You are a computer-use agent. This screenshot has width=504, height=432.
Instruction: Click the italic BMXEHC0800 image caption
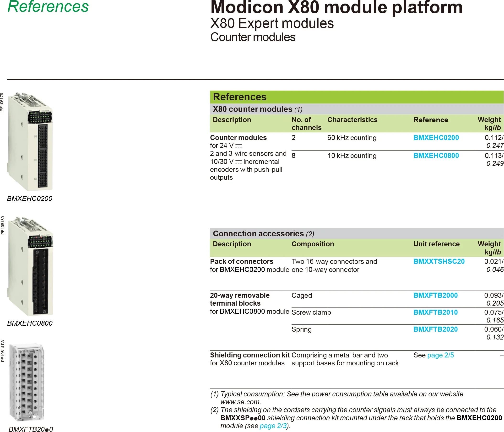click(x=30, y=323)
